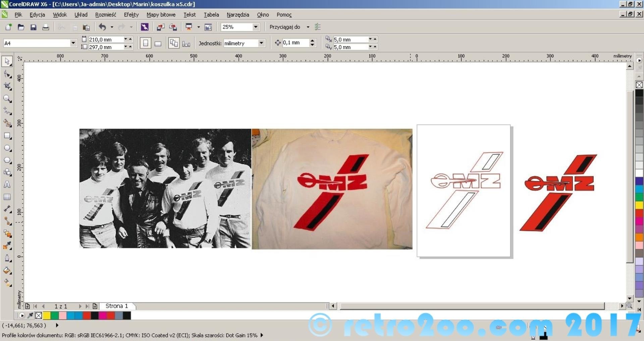The height and width of the screenshot is (341, 644).
Task: Switch page to landscape orientation
Action: pos(158,43)
